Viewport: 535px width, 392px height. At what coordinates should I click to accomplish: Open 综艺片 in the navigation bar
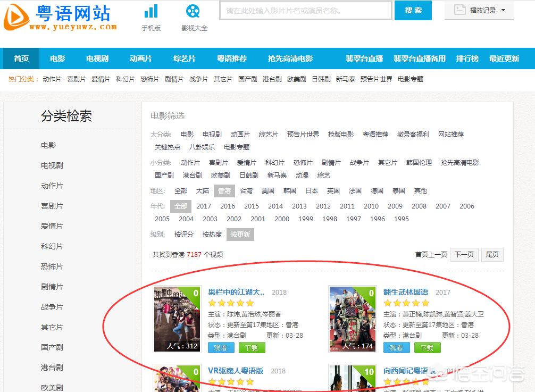click(x=184, y=59)
